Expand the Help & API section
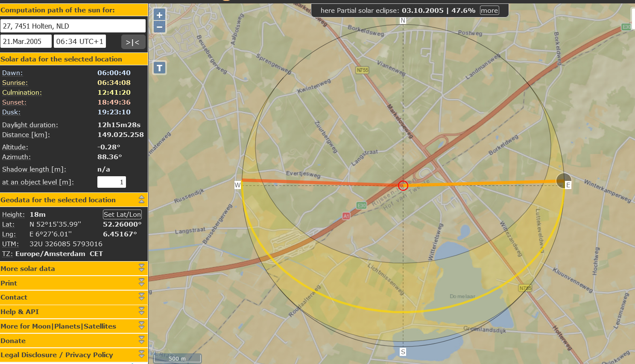 tap(141, 312)
